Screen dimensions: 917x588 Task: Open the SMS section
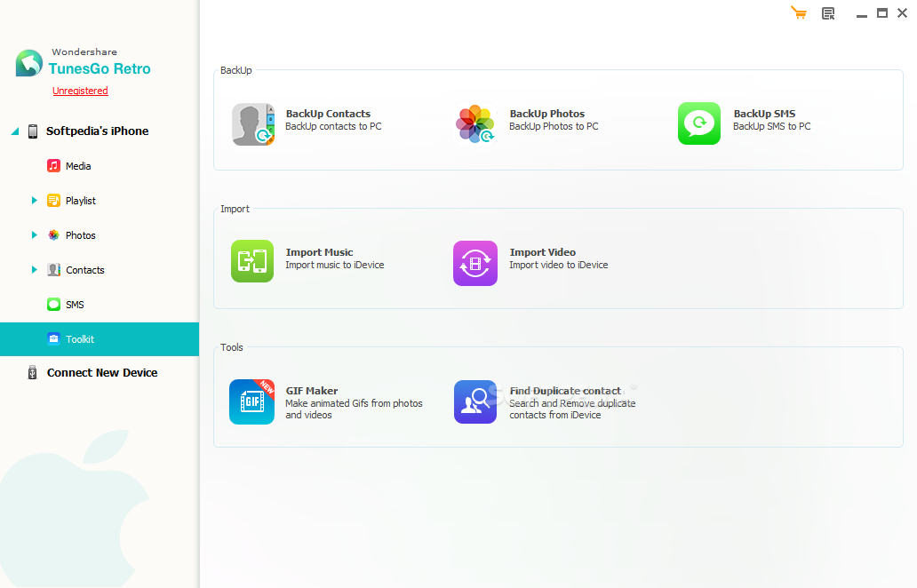pos(75,305)
